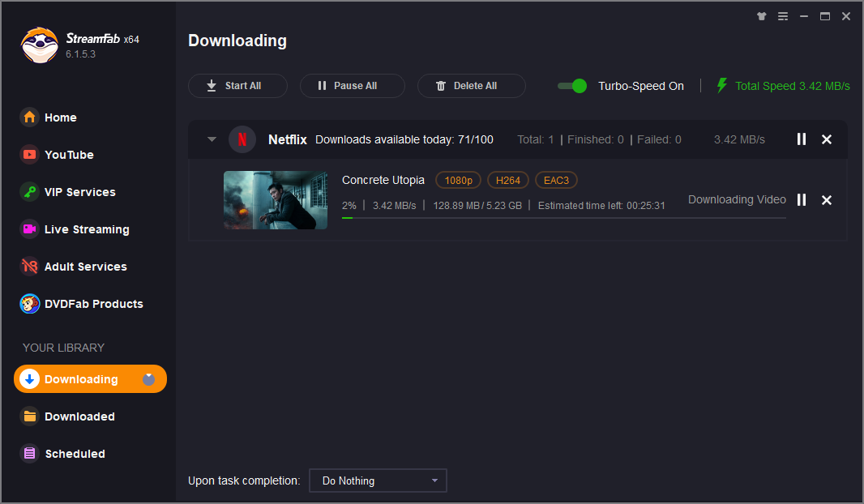
Task: Pause the Concrete Utopia download
Action: 801,200
